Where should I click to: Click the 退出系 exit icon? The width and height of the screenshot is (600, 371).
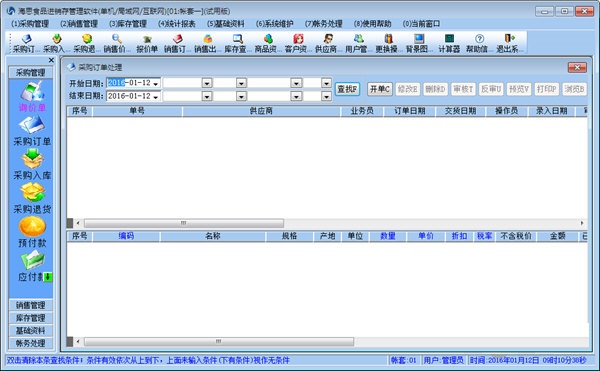(x=509, y=43)
